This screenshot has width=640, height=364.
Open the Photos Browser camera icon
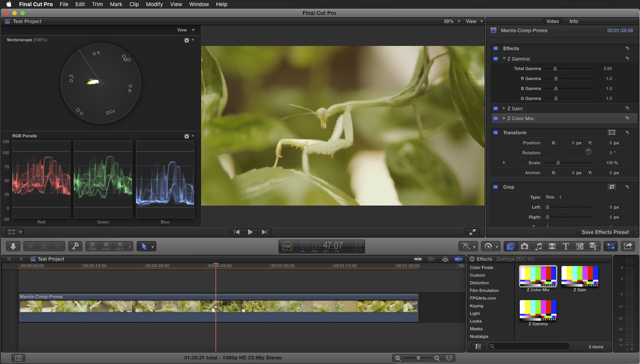click(x=524, y=246)
